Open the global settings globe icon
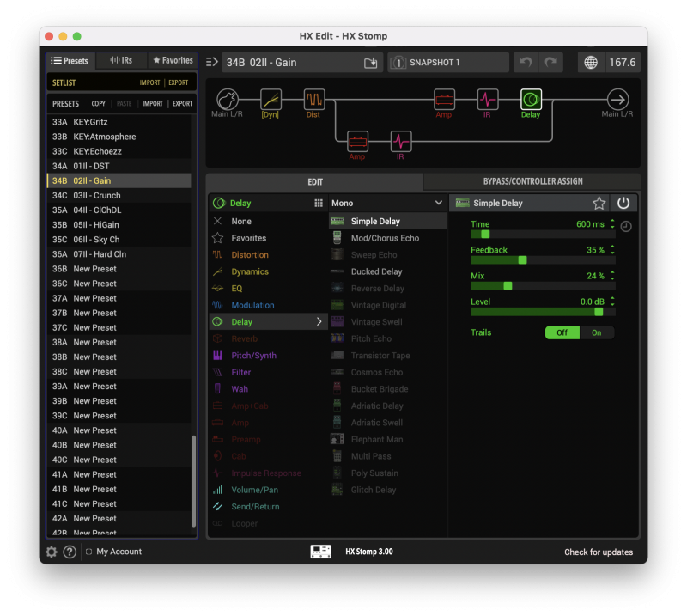 tap(591, 62)
